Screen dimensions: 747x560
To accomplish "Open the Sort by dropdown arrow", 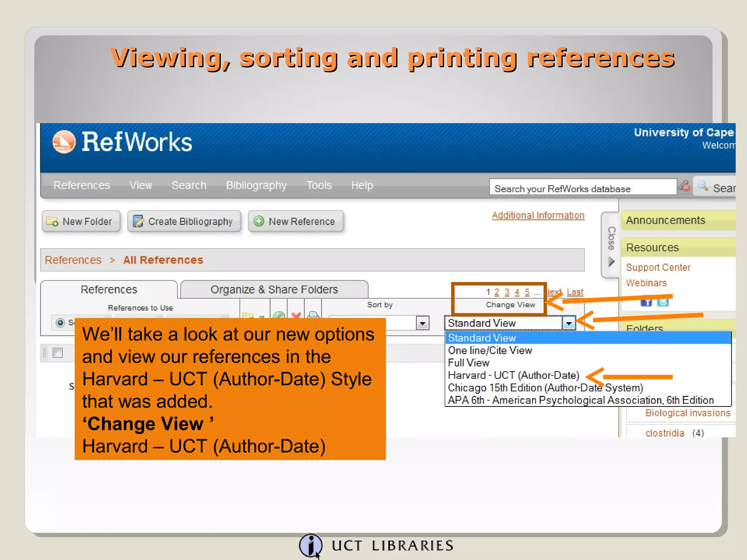I will coord(422,323).
